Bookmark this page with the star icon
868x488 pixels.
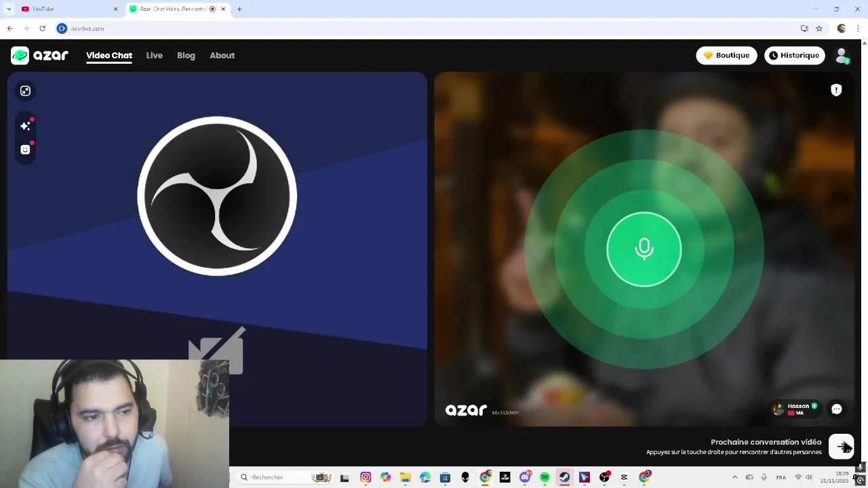[819, 28]
